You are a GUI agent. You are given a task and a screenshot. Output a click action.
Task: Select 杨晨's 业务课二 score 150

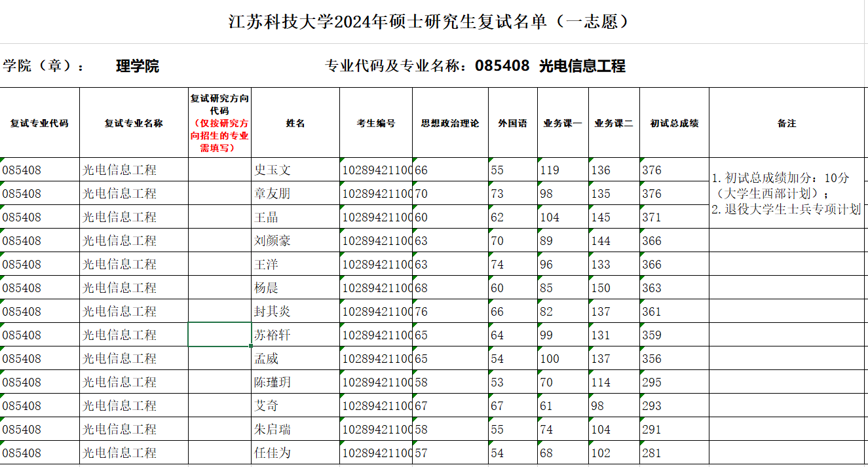[614, 288]
